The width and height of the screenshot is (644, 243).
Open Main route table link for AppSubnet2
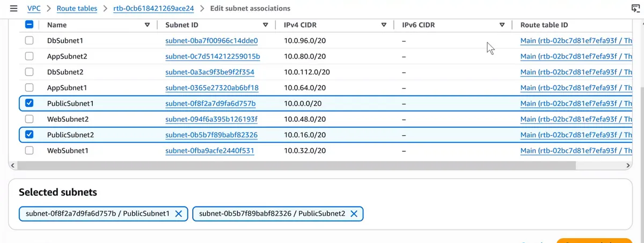(x=576, y=56)
